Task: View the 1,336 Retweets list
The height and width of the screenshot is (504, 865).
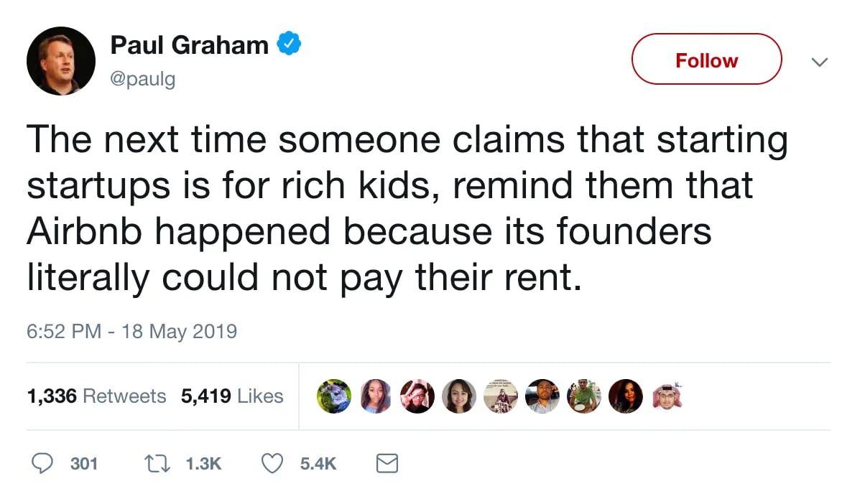Action: point(96,396)
